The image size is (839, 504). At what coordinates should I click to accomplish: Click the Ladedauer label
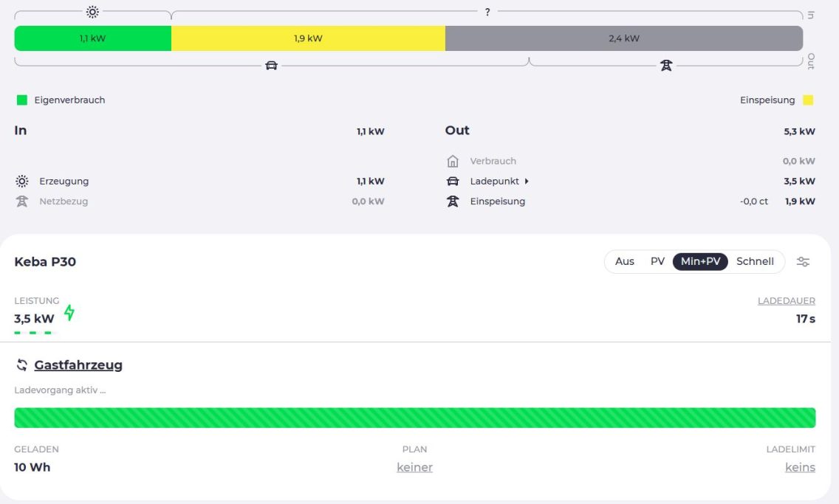click(x=786, y=301)
